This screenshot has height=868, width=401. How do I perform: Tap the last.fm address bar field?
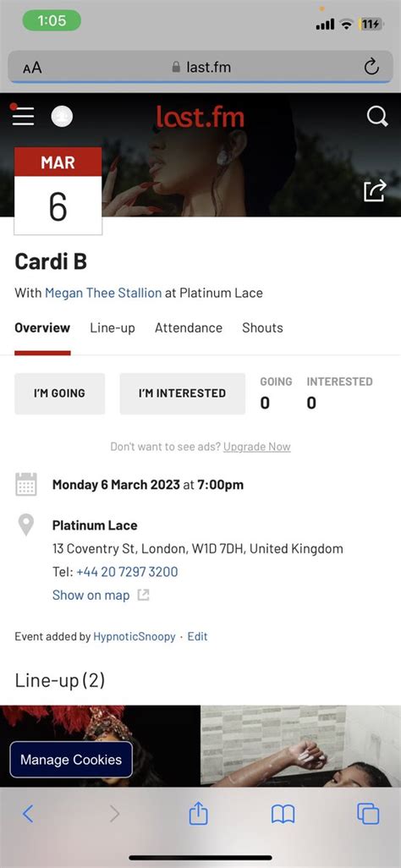point(200,68)
